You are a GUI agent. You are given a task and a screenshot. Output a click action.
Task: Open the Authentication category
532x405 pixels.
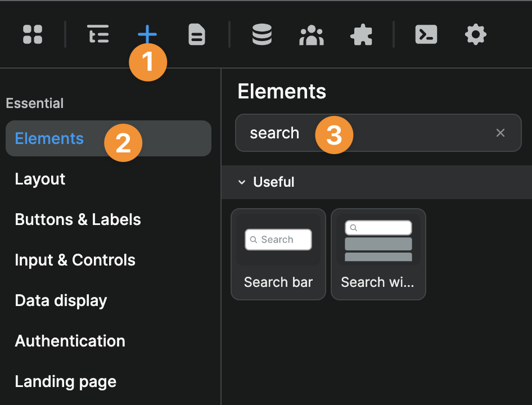[x=70, y=341]
